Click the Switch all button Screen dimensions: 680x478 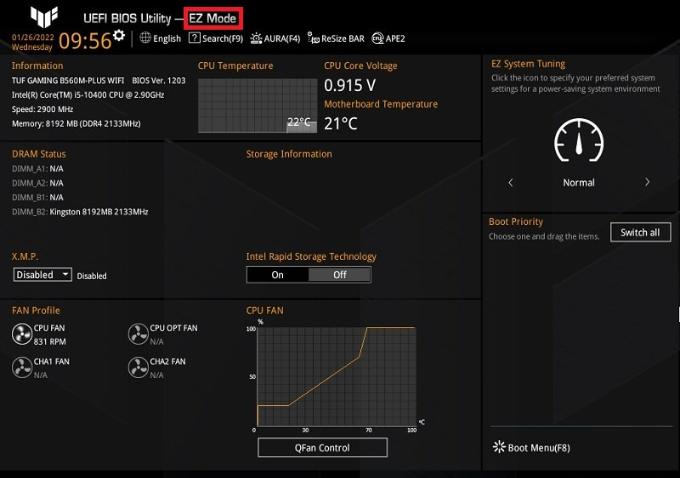click(640, 232)
